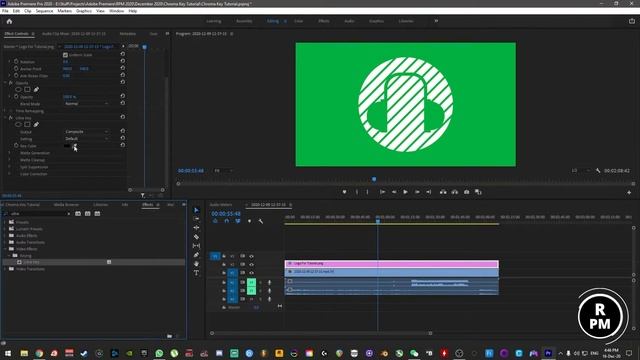The image size is (640, 360).
Task: Click Mark In in Program monitor
Action: click(357, 192)
